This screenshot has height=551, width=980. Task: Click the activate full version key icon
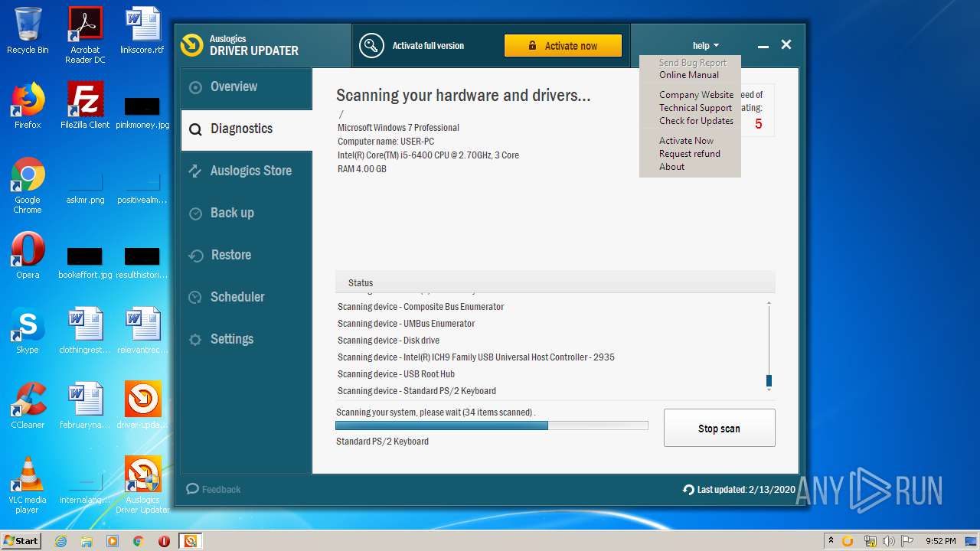(x=371, y=46)
